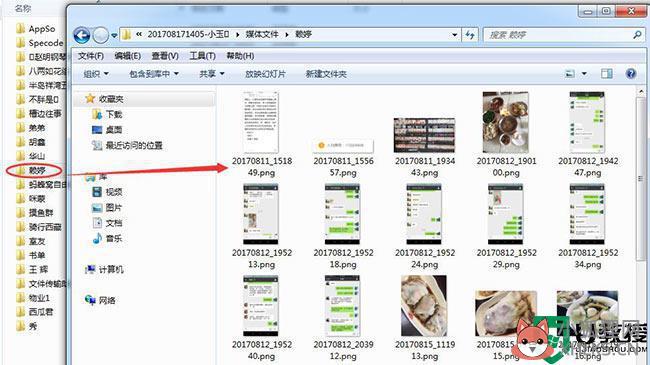Click the help question mark icon
Viewport: 650px width, 365px height.
[631, 74]
